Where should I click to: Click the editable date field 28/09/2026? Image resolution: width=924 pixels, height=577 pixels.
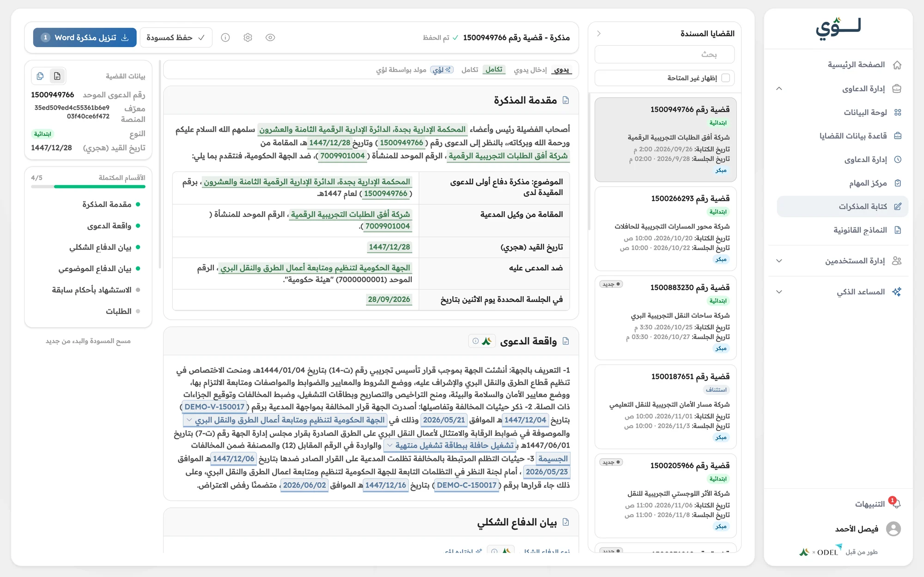(389, 299)
